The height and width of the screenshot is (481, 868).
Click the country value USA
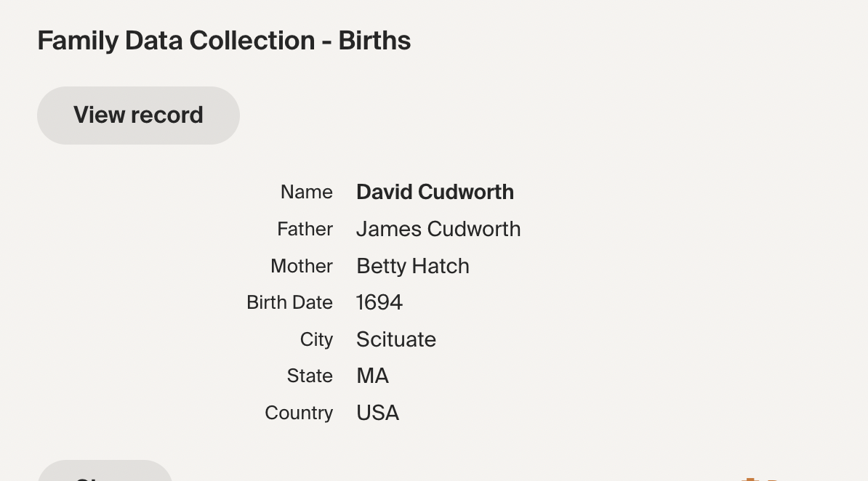[x=377, y=413]
